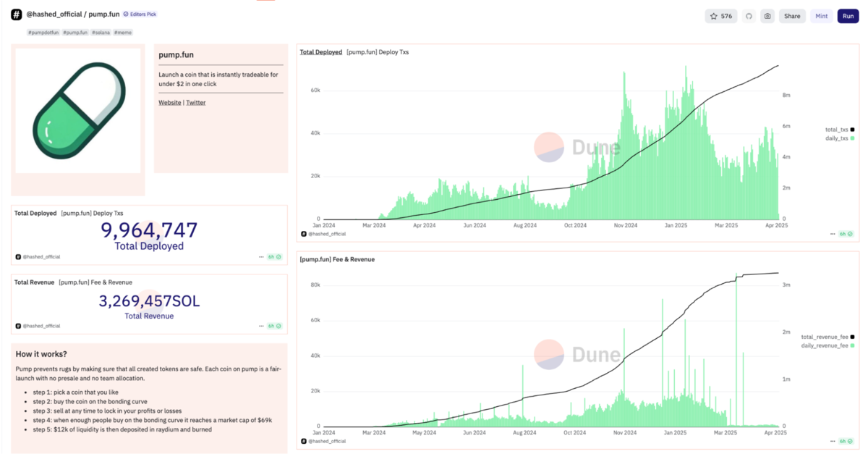Click the pump.fun heading in description panel
The image size is (868, 454).
pos(176,54)
